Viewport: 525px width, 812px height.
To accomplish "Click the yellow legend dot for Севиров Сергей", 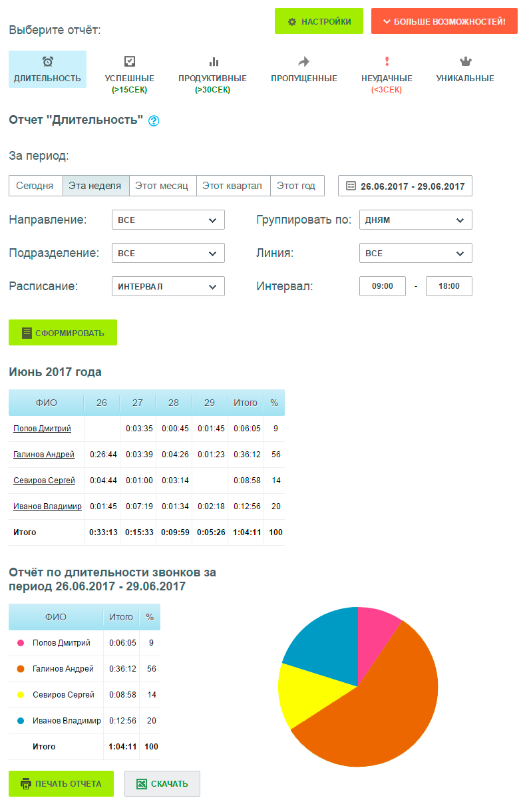I will coord(20,695).
